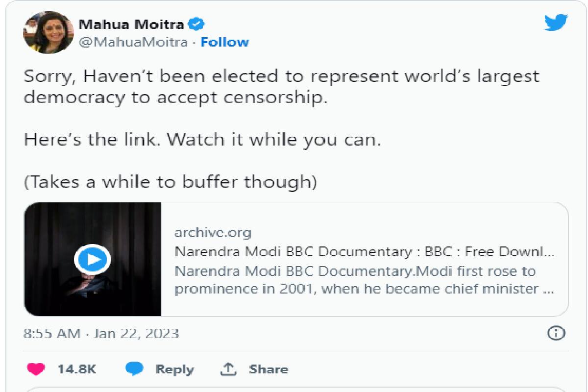Click the documentary card description text
588x392 pixels.
click(364, 280)
